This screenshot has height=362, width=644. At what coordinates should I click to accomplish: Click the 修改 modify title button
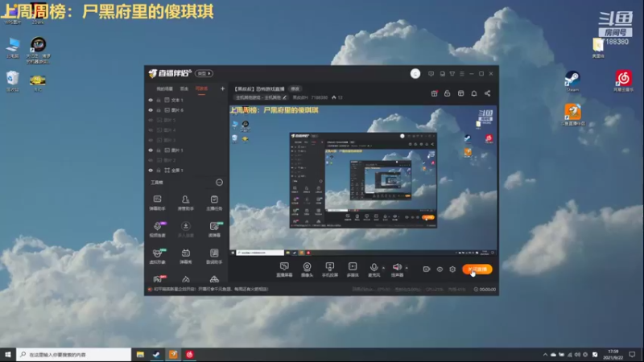(295, 88)
